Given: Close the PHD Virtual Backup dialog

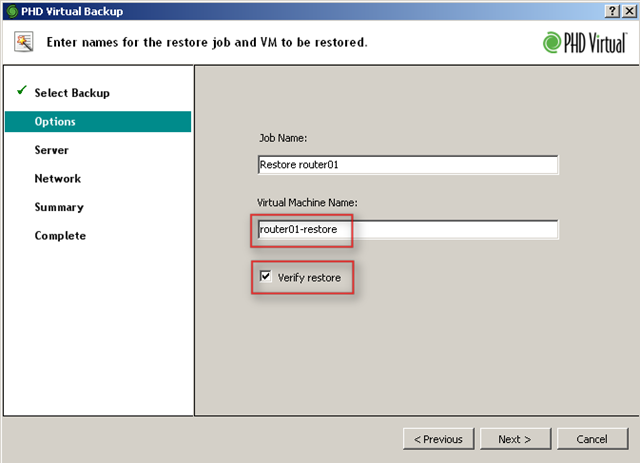Looking at the screenshot, I should point(628,9).
